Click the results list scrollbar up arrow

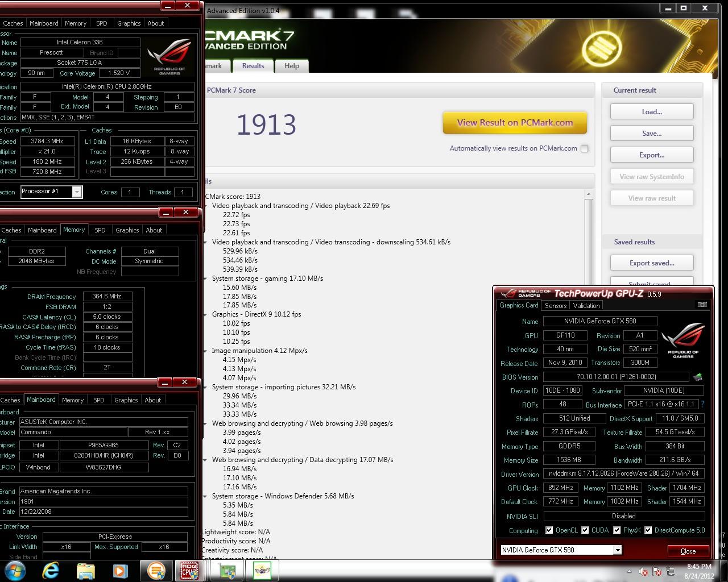[x=589, y=194]
